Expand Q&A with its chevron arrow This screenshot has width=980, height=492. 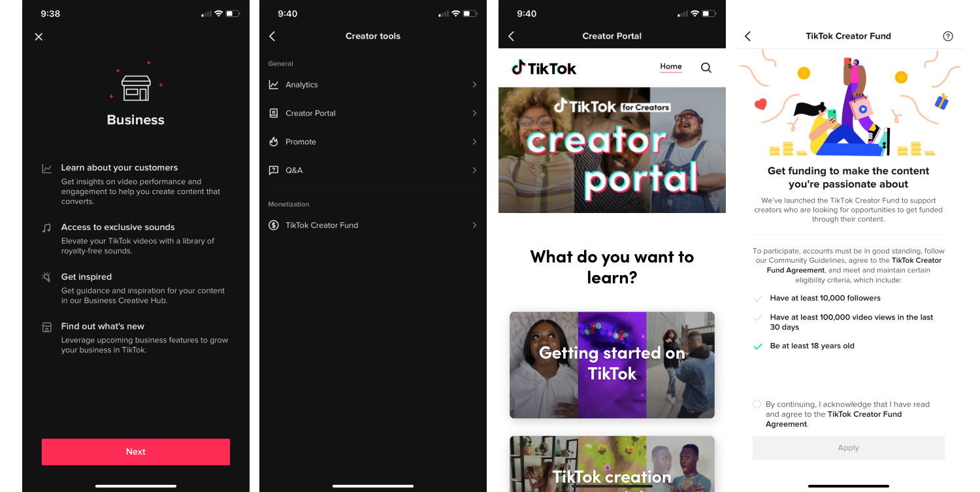click(474, 170)
